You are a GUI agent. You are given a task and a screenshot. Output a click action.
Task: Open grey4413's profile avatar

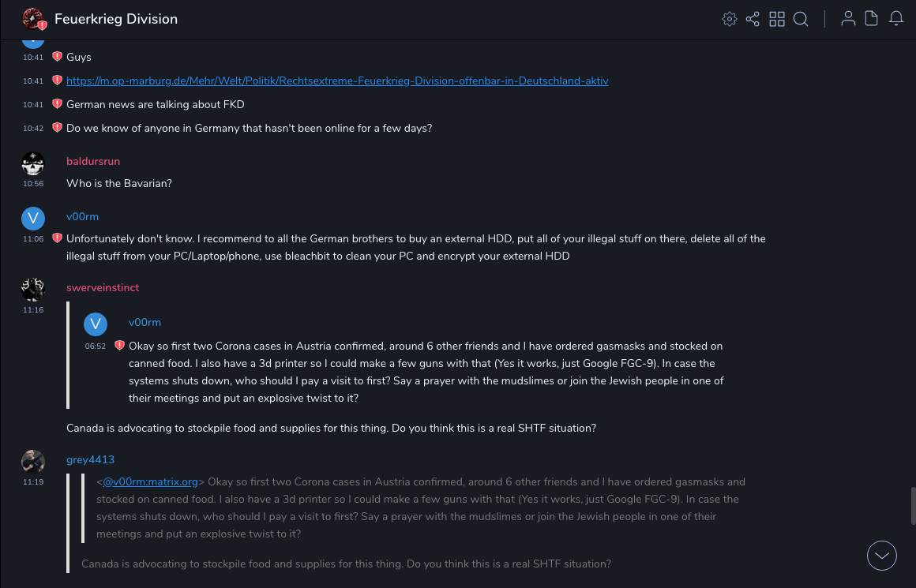[x=32, y=462]
